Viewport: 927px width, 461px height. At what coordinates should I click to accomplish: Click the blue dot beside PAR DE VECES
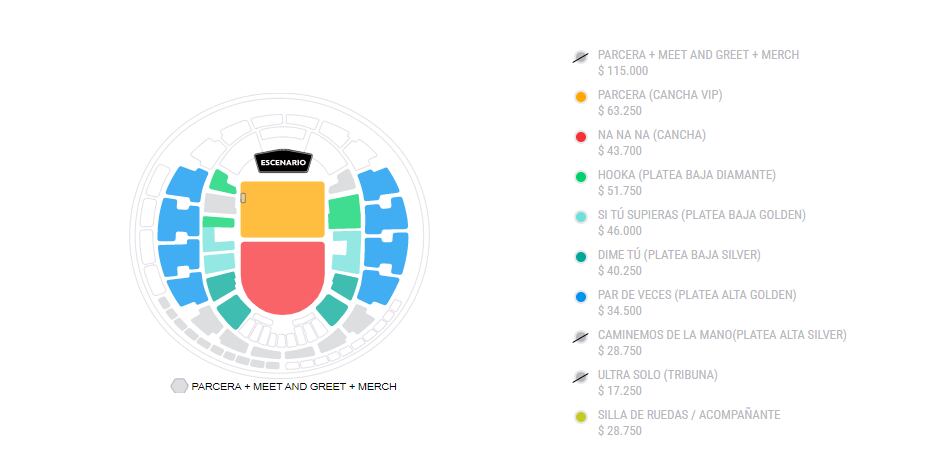(x=580, y=297)
